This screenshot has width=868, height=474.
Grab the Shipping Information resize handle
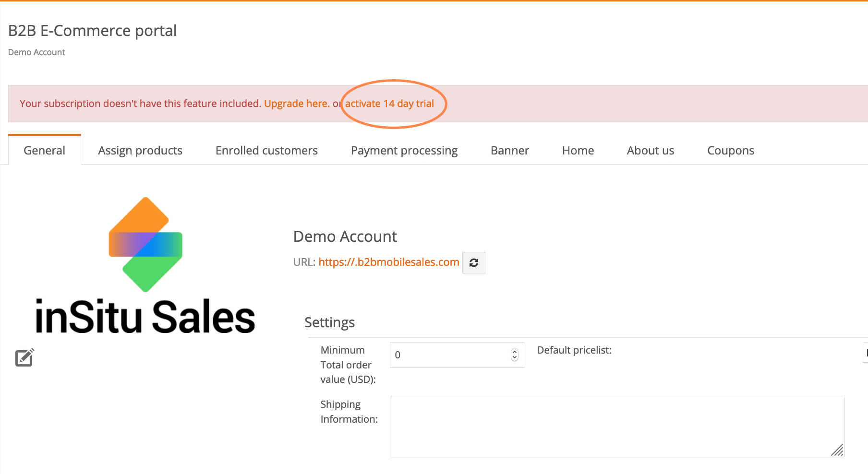coord(837,450)
